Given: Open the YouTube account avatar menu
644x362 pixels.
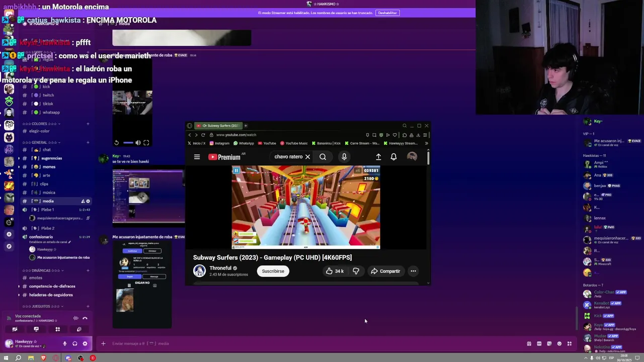Looking at the screenshot, I should tap(412, 157).
